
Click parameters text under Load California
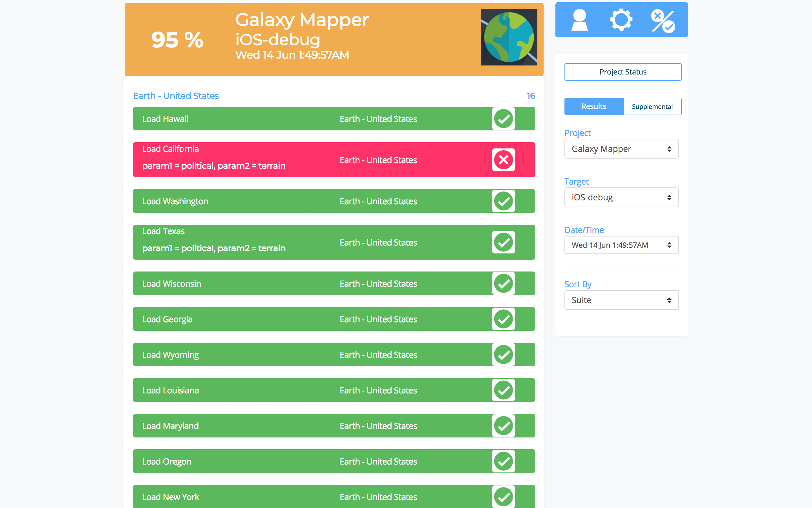pyautogui.click(x=214, y=166)
